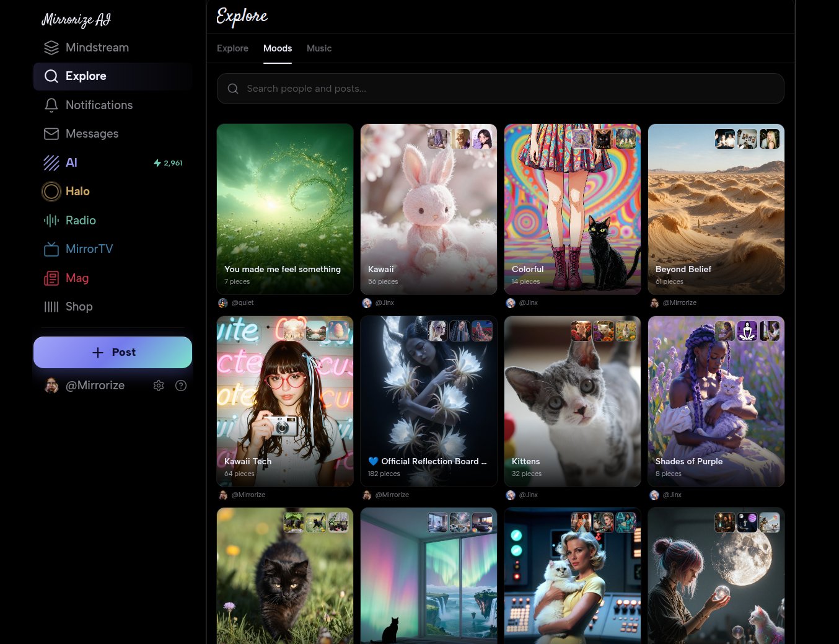Screen dimensions: 839x644
Task: Open the girl with moon board
Action: [x=716, y=576]
